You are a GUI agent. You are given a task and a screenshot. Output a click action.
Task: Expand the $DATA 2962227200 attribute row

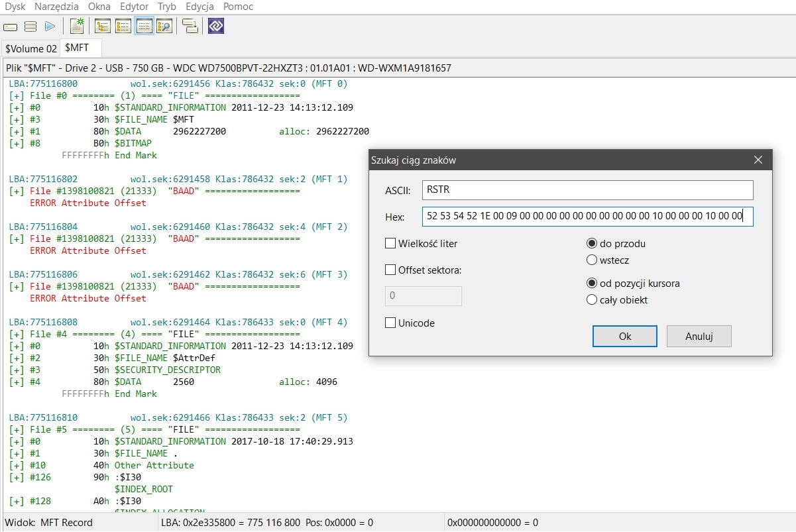tap(17, 131)
